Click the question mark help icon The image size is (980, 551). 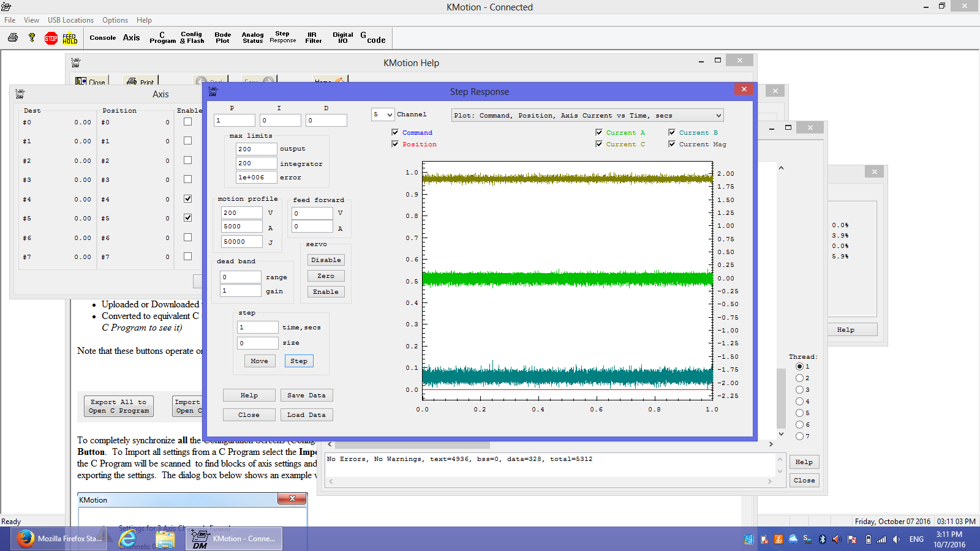coord(32,38)
